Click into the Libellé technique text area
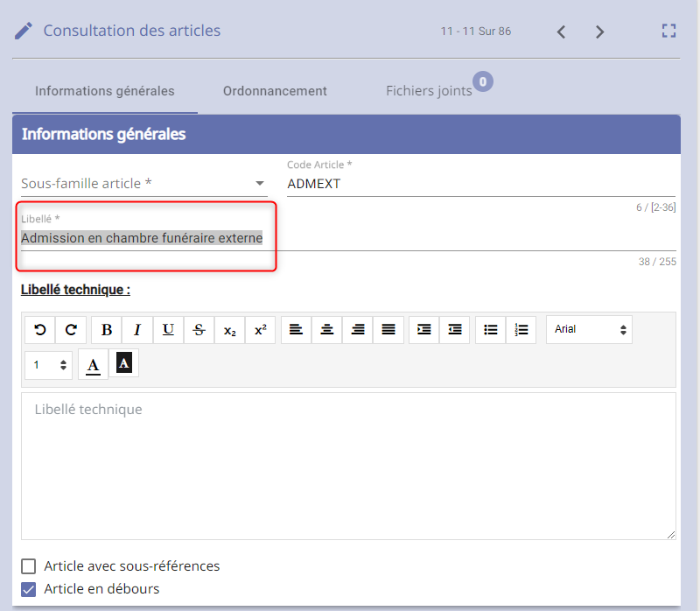The width and height of the screenshot is (700, 611). [348, 466]
